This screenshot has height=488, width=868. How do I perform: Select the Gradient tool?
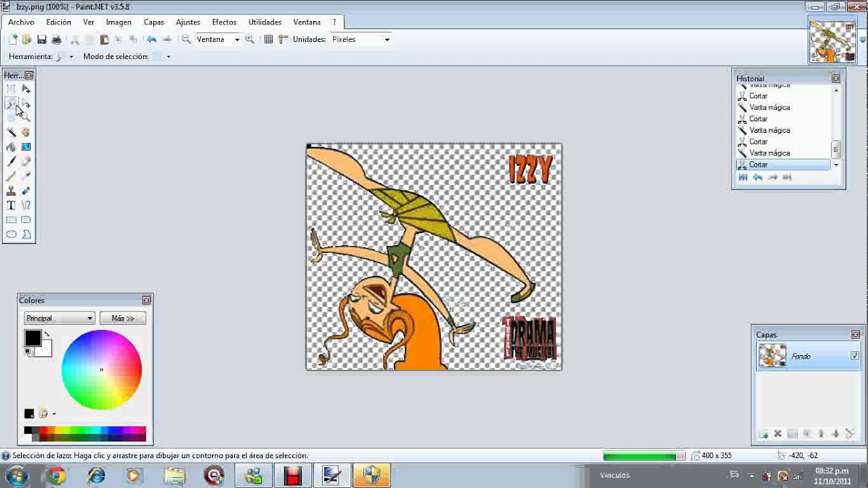[26, 147]
